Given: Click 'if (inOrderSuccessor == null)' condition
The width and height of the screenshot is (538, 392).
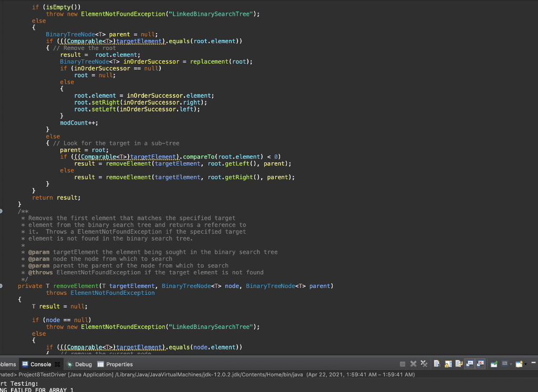Looking at the screenshot, I should 110,69.
